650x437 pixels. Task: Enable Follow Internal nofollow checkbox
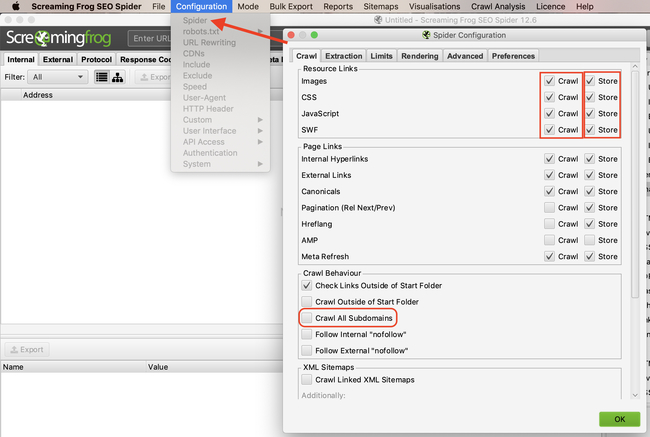point(307,334)
